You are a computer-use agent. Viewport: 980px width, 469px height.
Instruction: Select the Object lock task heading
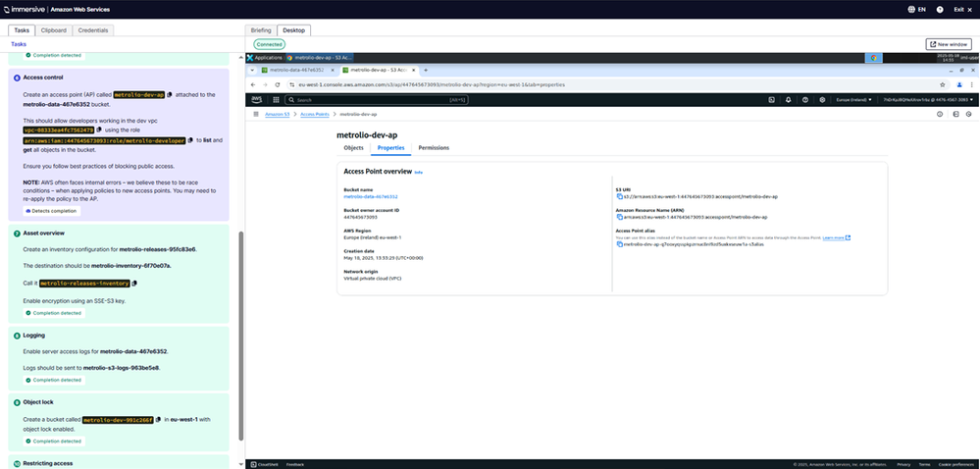click(x=39, y=402)
